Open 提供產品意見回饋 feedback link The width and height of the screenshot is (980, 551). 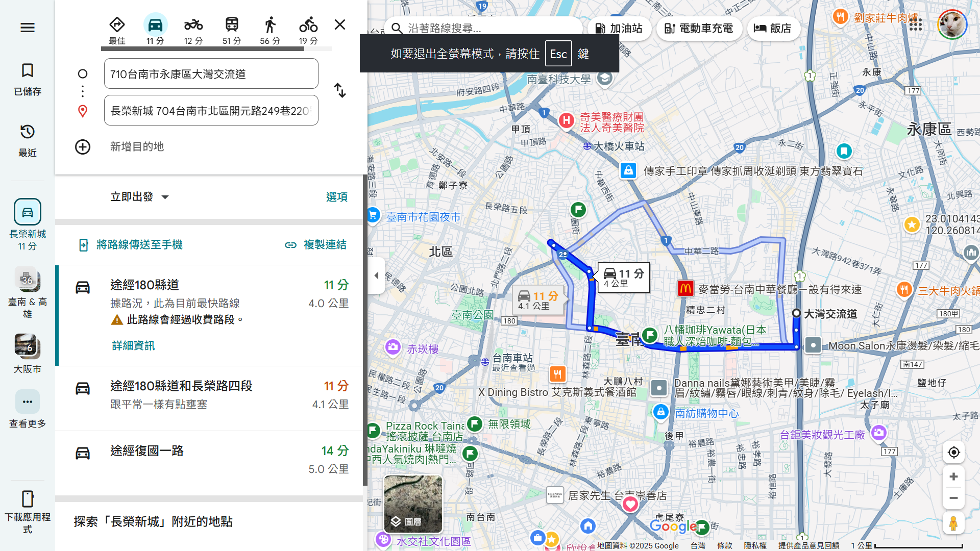pyautogui.click(x=808, y=545)
